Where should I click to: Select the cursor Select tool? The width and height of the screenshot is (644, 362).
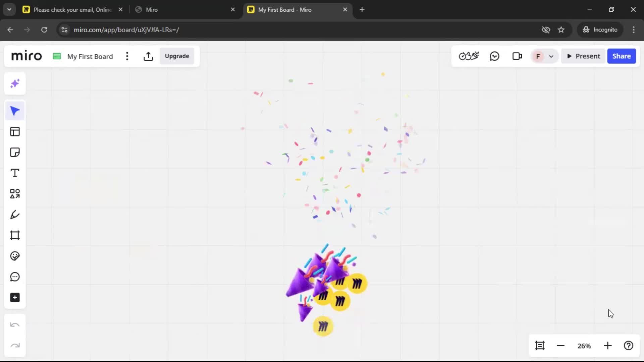click(x=15, y=111)
